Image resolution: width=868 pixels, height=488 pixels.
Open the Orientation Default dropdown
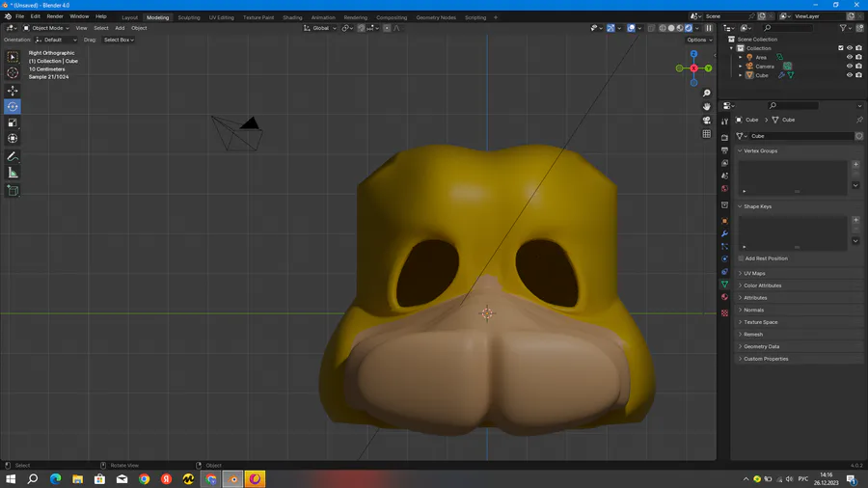pos(56,40)
